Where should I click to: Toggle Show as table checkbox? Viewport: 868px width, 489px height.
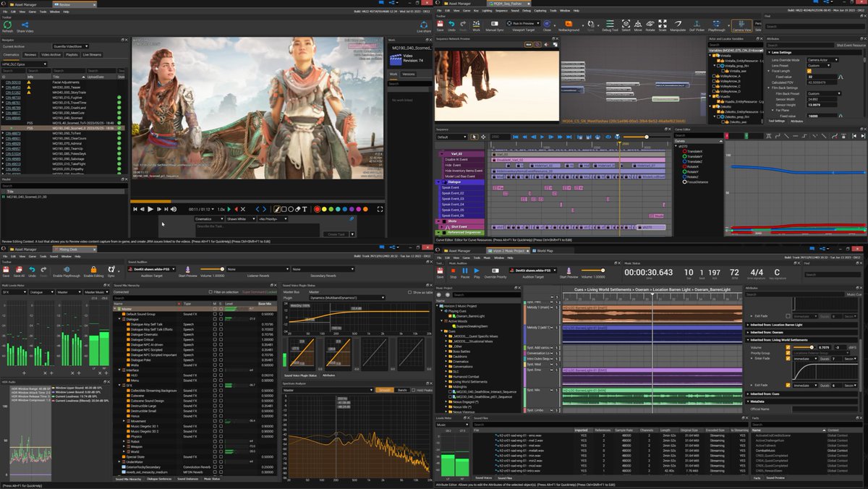[x=409, y=292]
